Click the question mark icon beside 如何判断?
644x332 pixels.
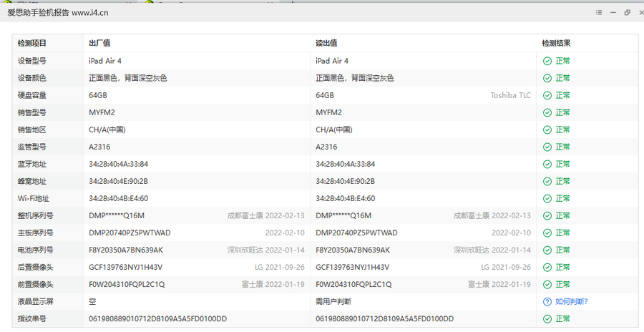coord(547,302)
